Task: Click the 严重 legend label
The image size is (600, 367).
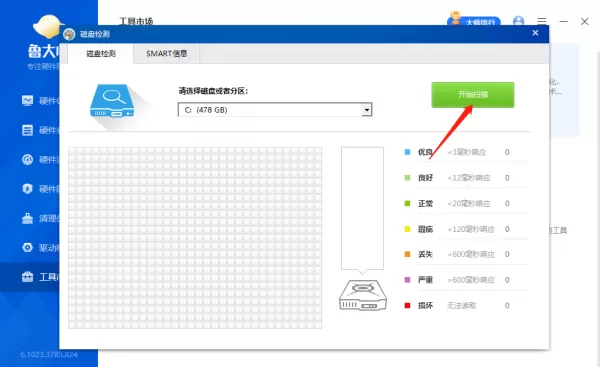Action: (x=425, y=280)
